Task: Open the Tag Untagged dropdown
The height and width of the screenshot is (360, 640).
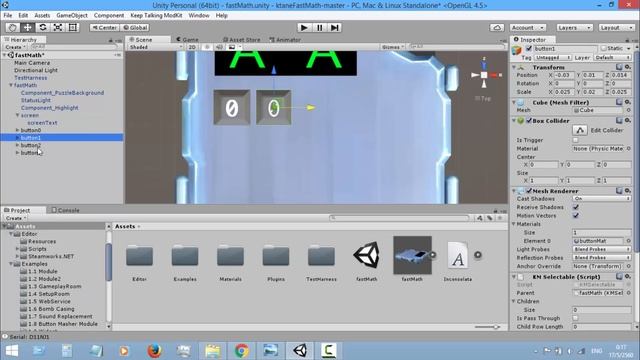Action: [x=552, y=58]
